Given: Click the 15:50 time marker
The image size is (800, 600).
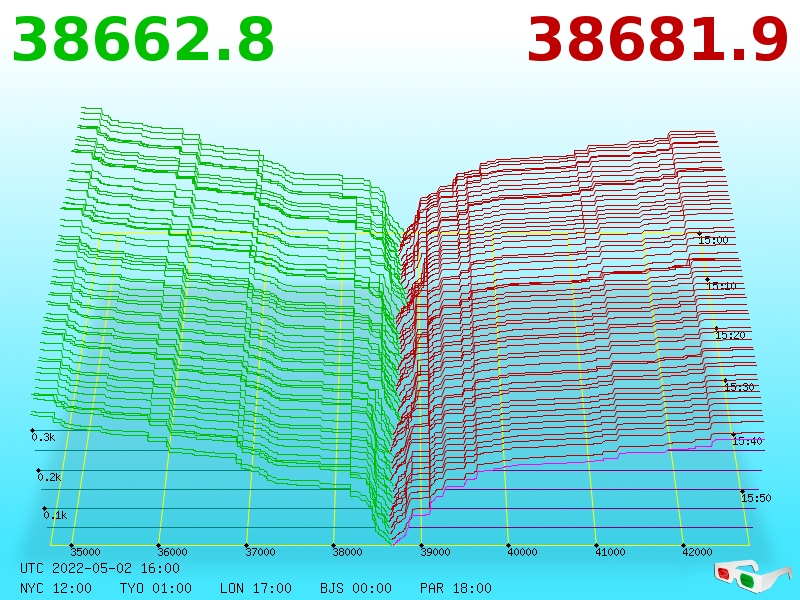Looking at the screenshot, I should point(756,498).
